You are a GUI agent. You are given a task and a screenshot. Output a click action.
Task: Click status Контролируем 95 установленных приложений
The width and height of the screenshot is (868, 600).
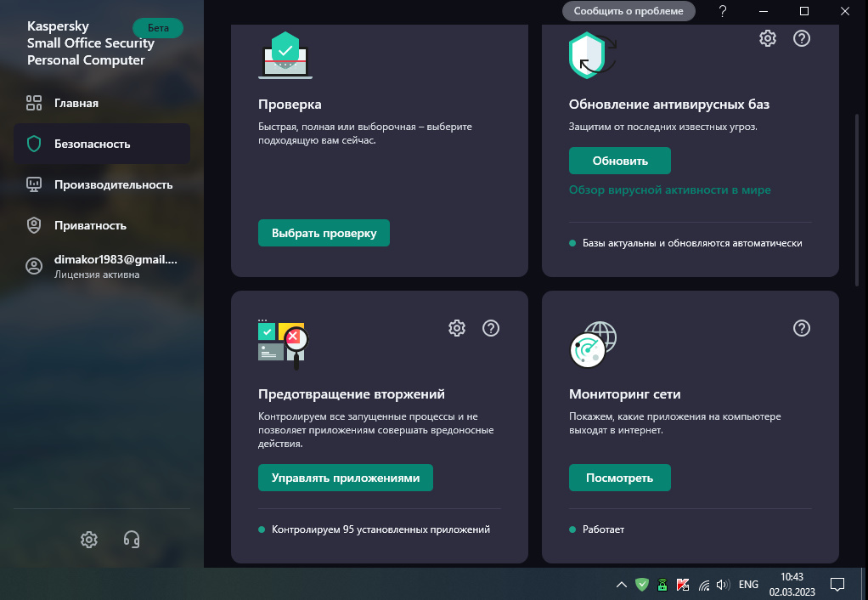[x=380, y=529]
